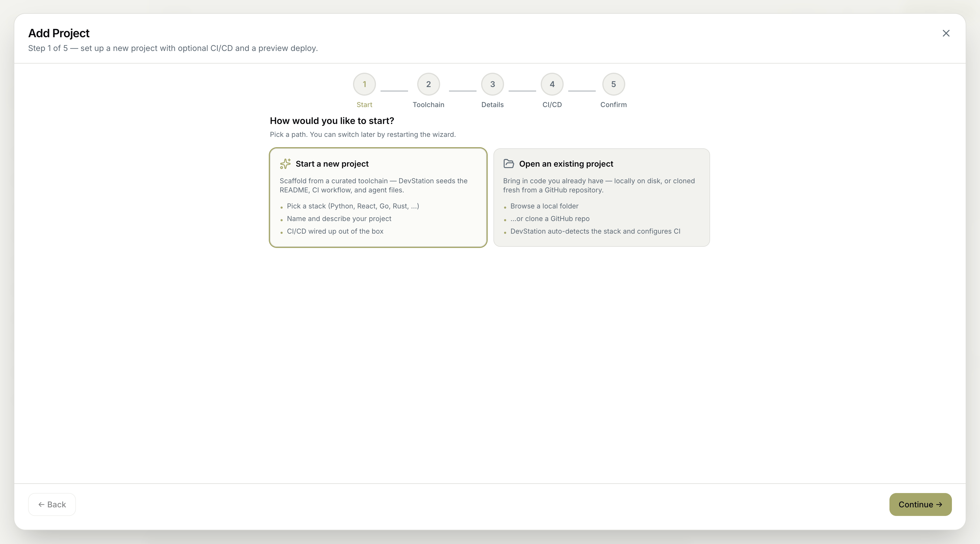
Task: Click the Add Project title
Action: click(58, 33)
